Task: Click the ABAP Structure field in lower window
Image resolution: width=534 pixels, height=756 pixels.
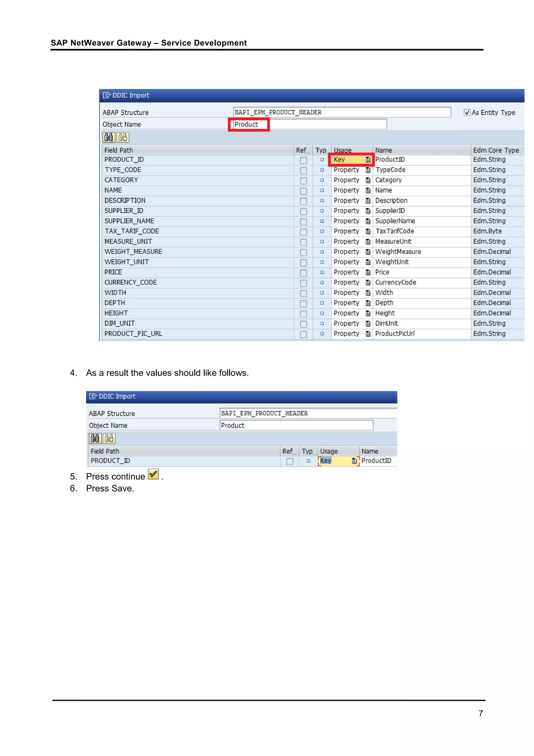Action: click(x=308, y=413)
